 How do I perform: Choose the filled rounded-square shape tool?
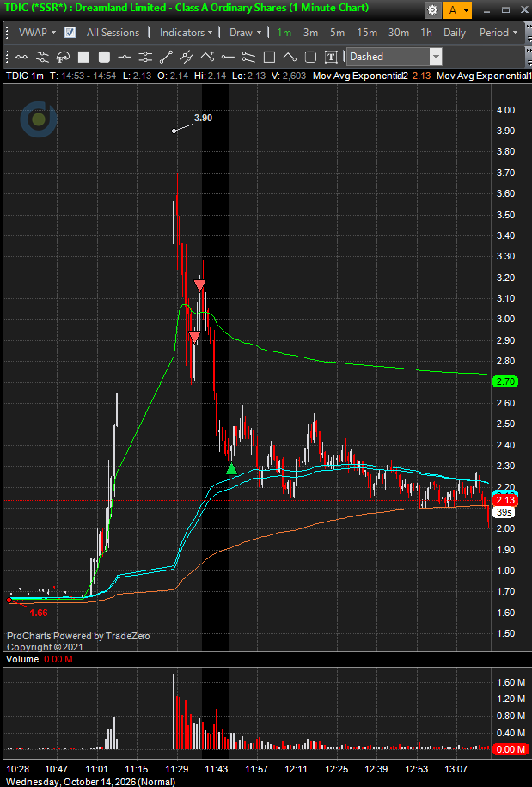pyautogui.click(x=104, y=57)
